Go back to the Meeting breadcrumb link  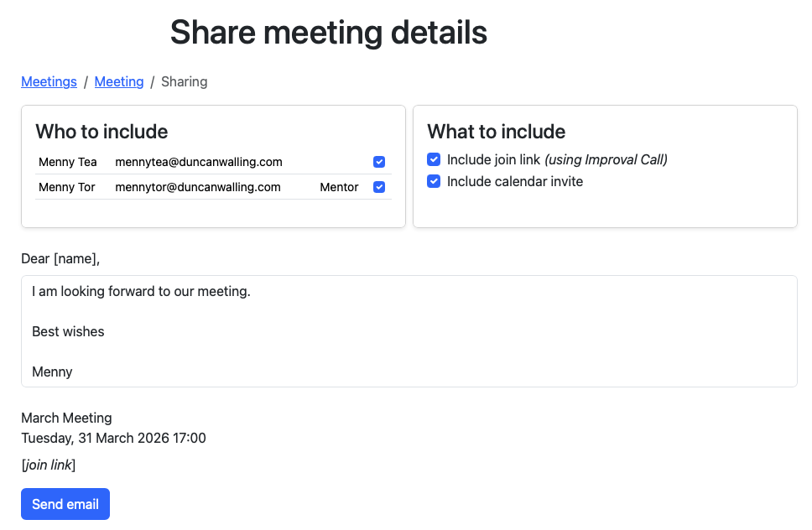(x=119, y=81)
